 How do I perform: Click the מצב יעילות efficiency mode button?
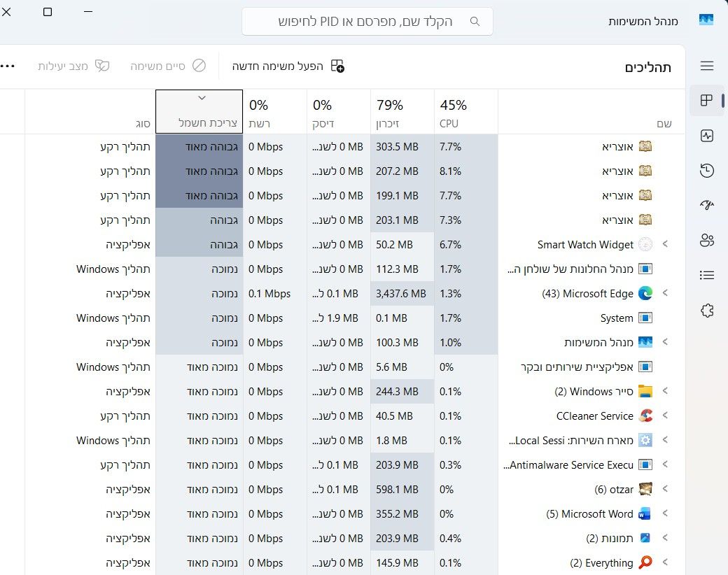pyautogui.click(x=73, y=66)
